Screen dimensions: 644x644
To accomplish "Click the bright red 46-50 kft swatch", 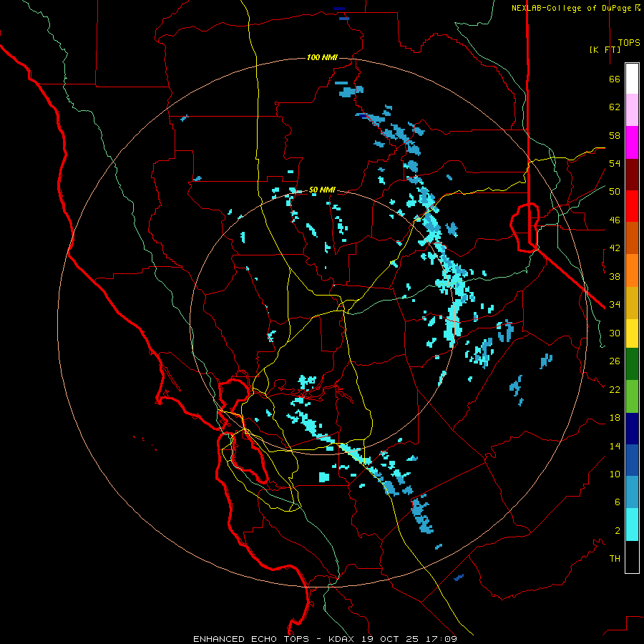I will pos(632,206).
